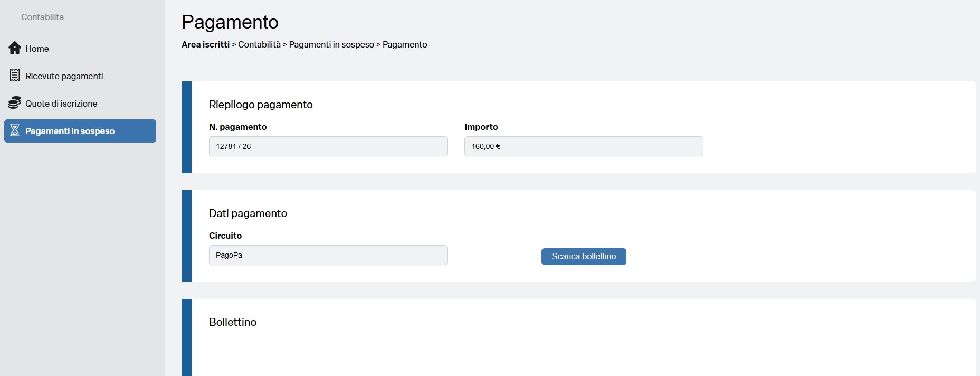Click the Bollettino section heading
The height and width of the screenshot is (376, 980).
click(x=233, y=322)
